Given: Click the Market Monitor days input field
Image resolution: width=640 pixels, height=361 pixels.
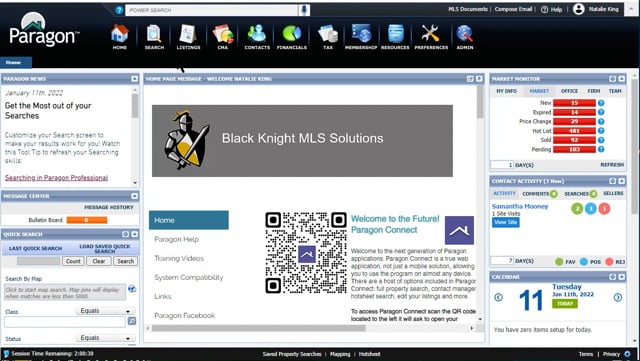Looking at the screenshot, I should (x=502, y=165).
